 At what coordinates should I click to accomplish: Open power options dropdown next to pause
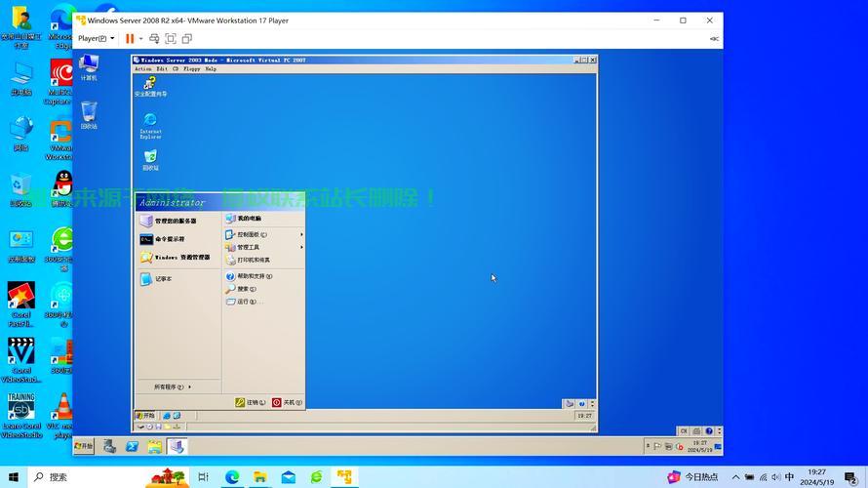[140, 39]
